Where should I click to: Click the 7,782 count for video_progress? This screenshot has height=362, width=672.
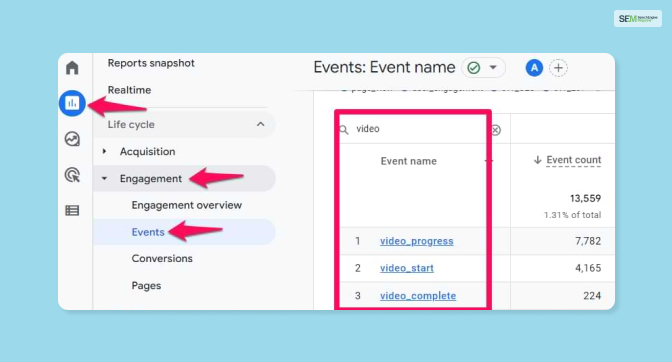point(588,241)
